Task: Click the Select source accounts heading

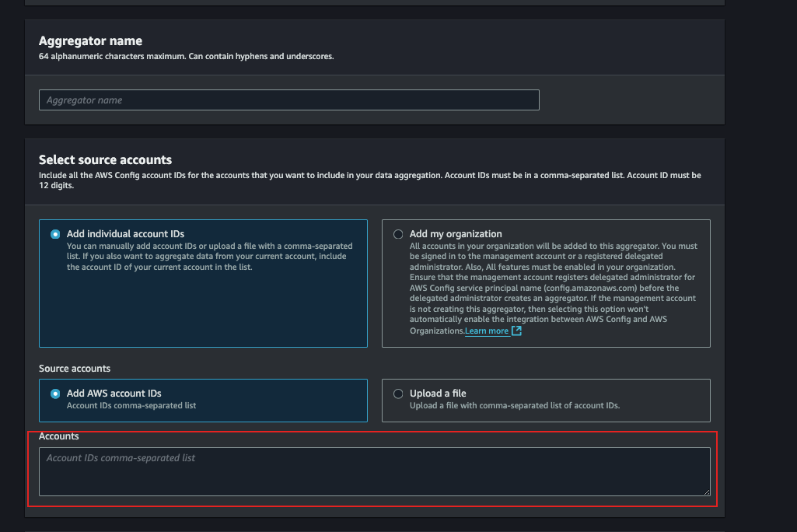Action: pos(105,160)
